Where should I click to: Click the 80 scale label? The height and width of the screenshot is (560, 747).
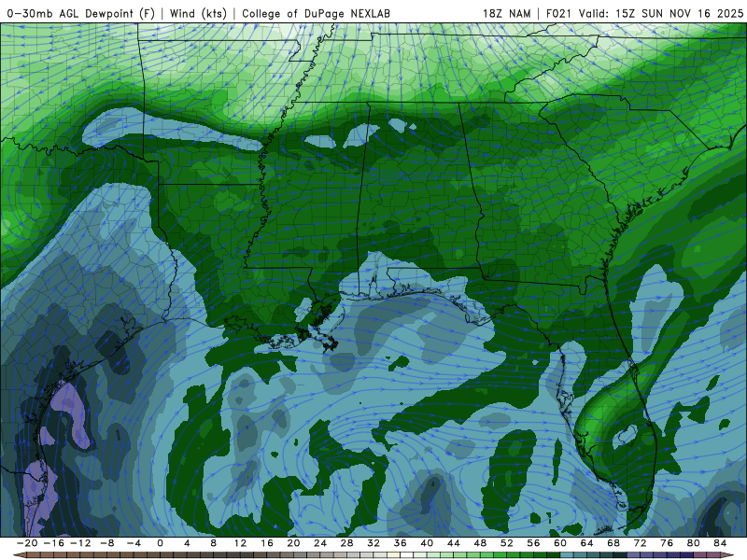[694, 543]
